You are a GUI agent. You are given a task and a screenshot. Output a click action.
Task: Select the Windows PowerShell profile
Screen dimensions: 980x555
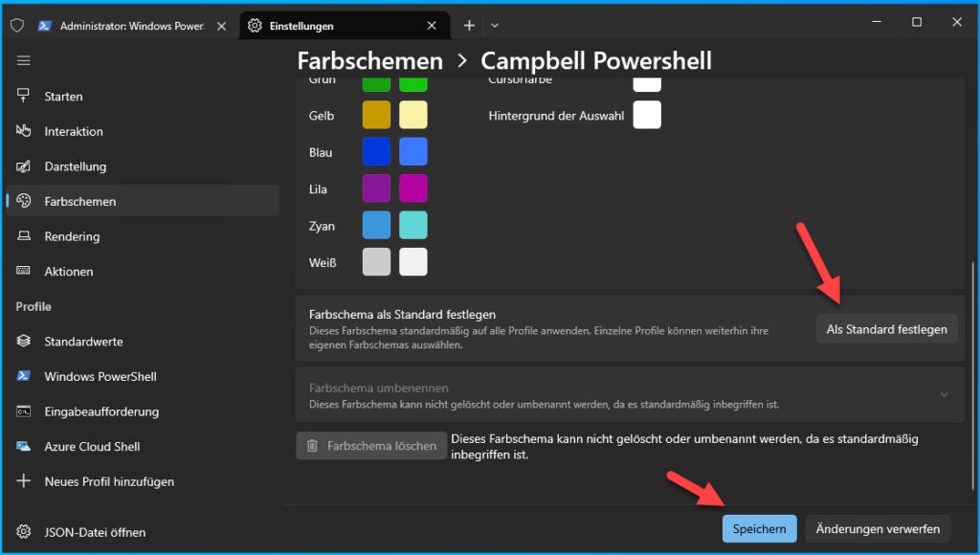(x=143, y=376)
